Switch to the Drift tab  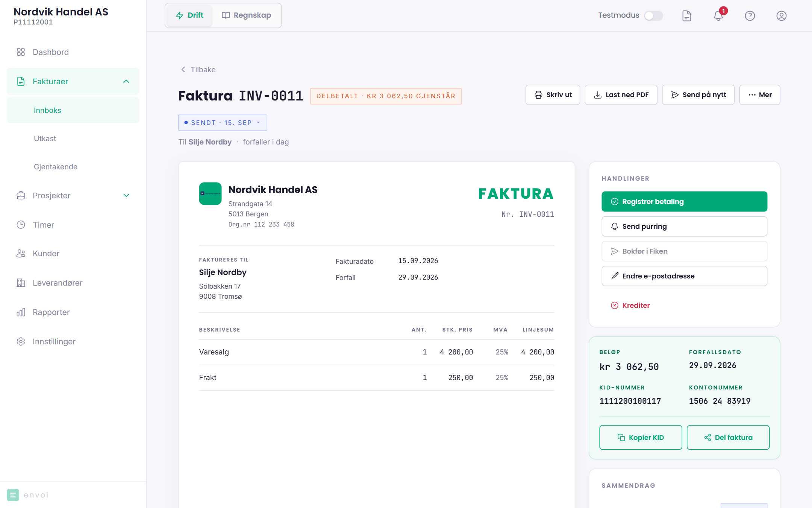pos(190,15)
